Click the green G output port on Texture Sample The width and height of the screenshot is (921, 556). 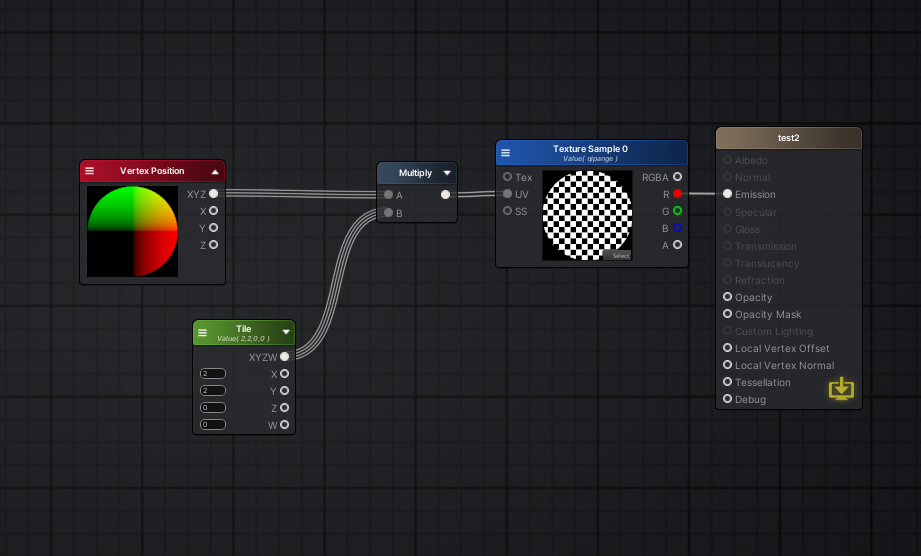[677, 211]
